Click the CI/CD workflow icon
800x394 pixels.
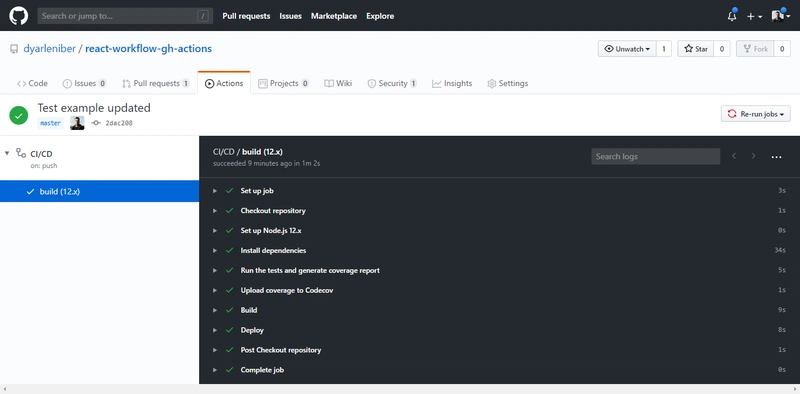point(21,153)
